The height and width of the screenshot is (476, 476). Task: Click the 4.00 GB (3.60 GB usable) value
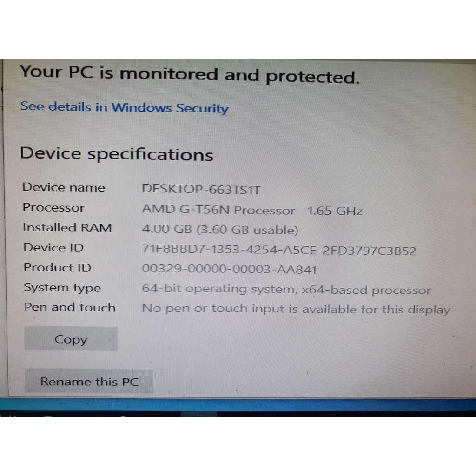click(220, 230)
